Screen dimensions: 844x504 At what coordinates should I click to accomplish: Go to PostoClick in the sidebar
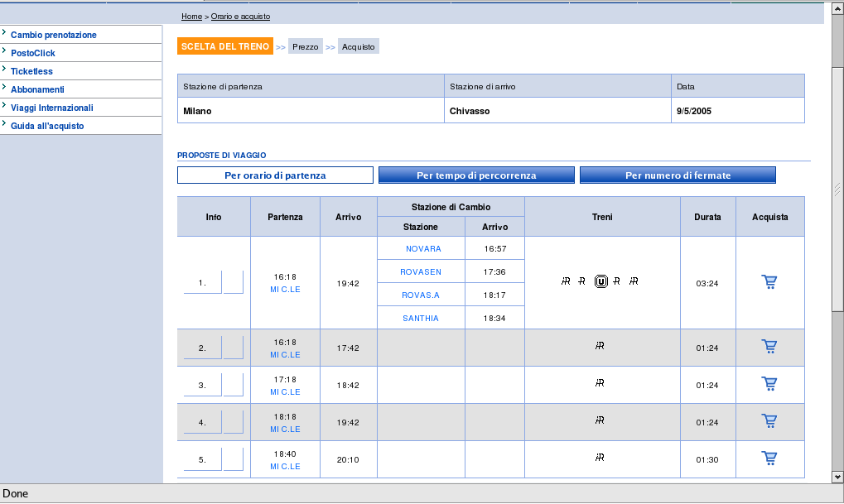pos(33,53)
